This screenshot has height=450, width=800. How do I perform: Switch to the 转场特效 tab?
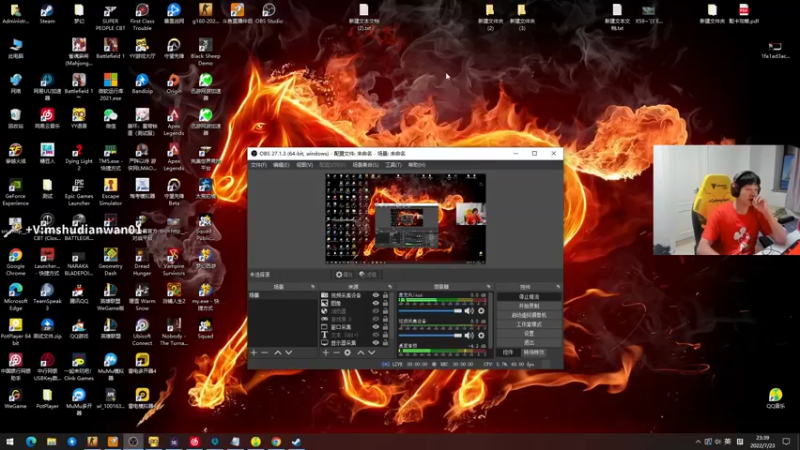coord(534,353)
